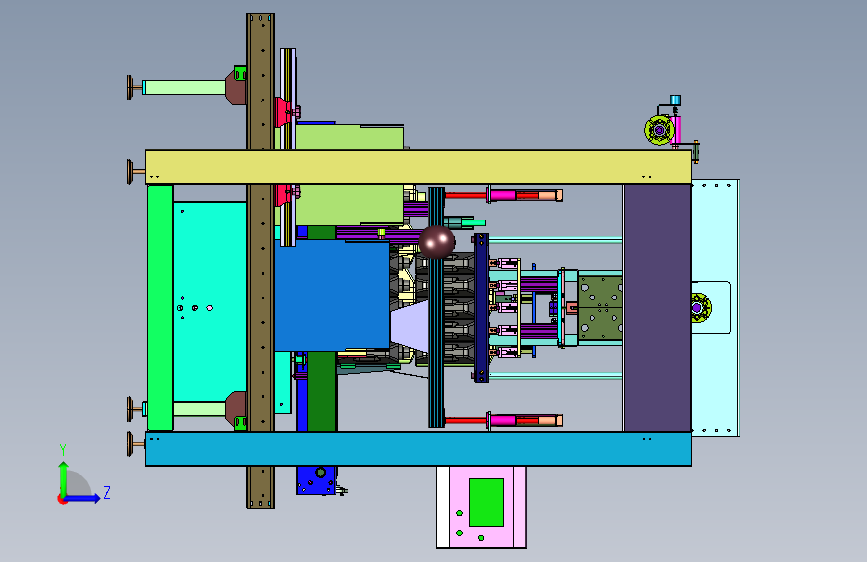
Task: Click the Z axis label on the triad
Action: 107,492
